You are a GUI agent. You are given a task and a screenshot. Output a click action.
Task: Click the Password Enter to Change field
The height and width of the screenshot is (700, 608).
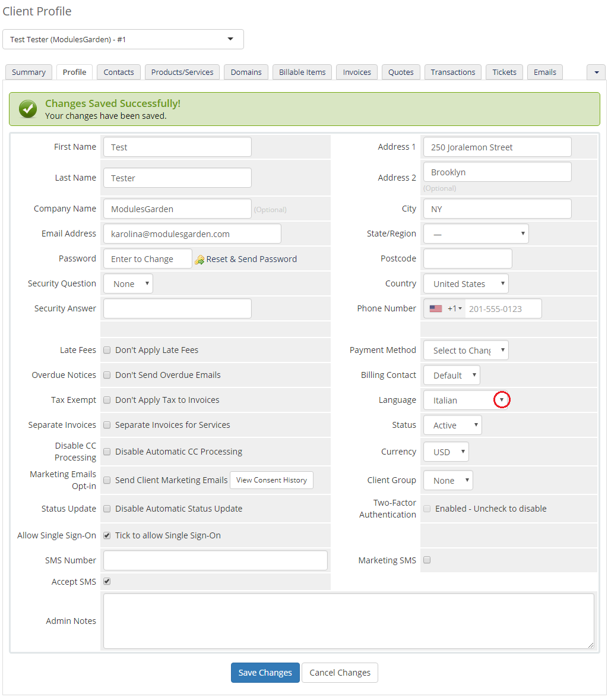[148, 259]
